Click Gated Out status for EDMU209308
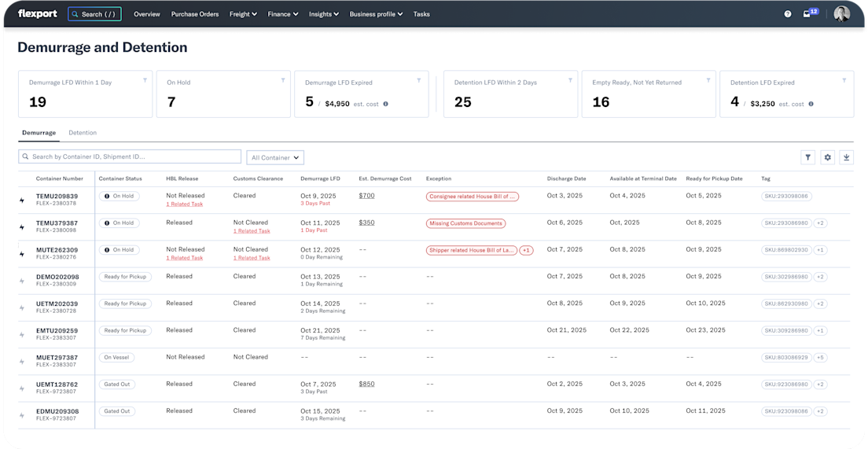Image resolution: width=868 pixels, height=449 pixels. point(117,411)
